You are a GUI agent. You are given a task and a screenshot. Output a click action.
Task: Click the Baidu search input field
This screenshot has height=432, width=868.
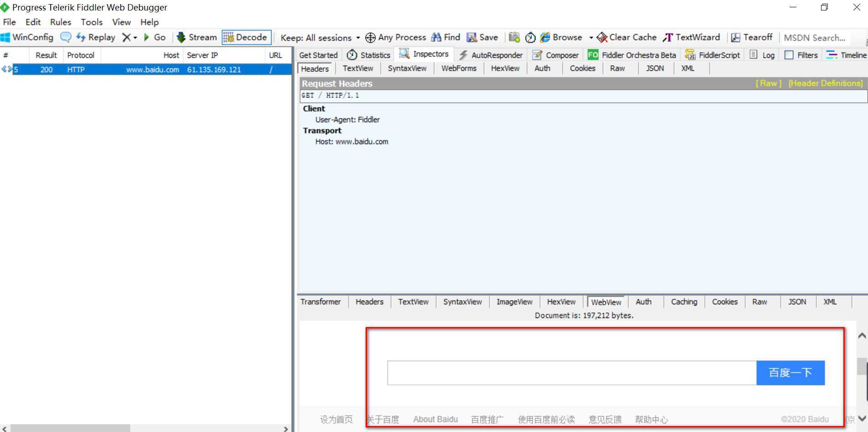pos(572,373)
